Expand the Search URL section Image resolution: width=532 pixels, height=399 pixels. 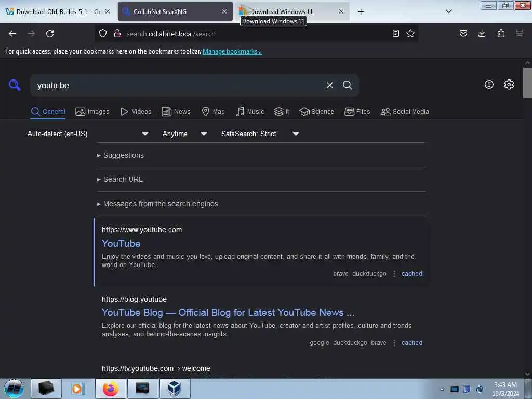pyautogui.click(x=120, y=179)
